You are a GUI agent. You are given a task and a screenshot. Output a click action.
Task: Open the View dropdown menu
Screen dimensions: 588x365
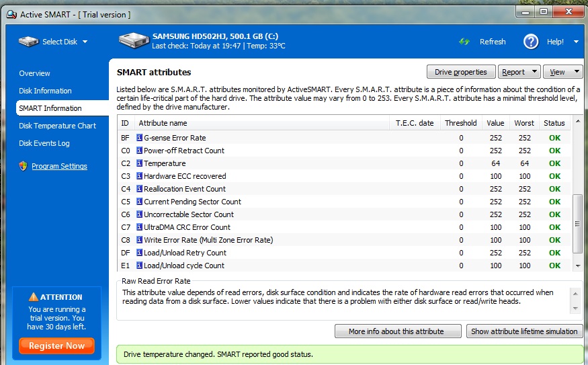(563, 72)
